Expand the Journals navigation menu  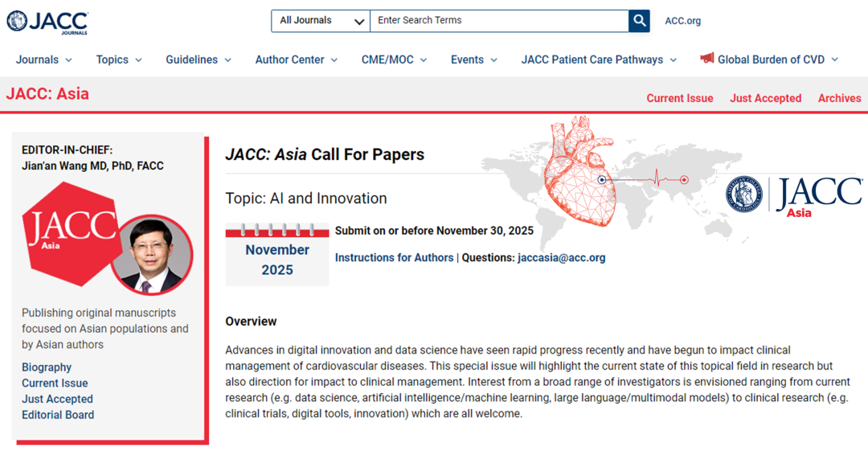click(x=44, y=59)
